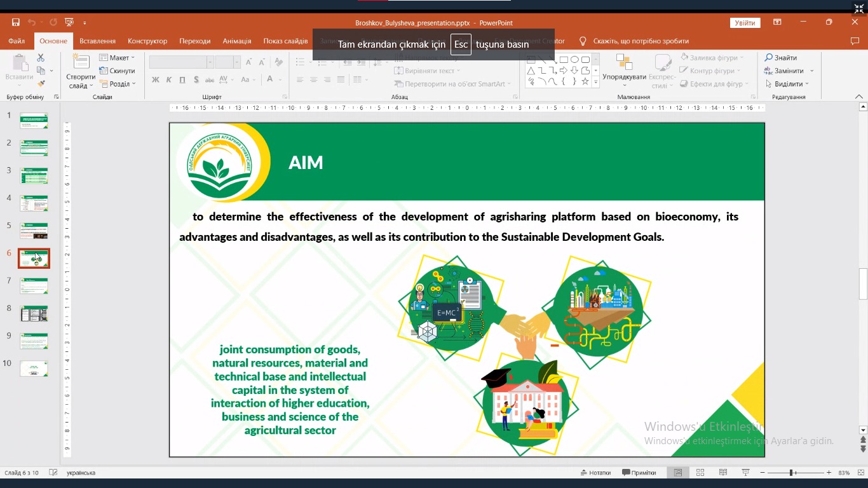Toggle center text alignment

(x=313, y=79)
